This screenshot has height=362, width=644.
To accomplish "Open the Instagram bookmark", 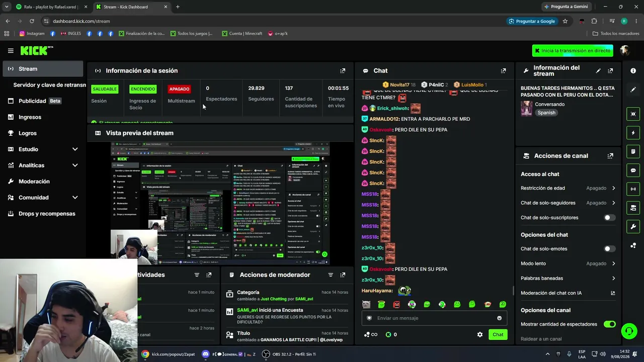I will (32, 34).
